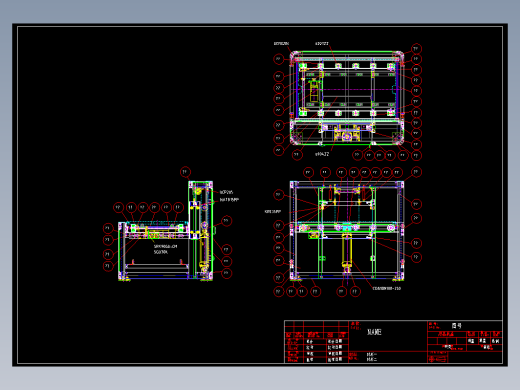Click the lone balloon above the side-view column
The height and width of the screenshot is (390, 520).
185,172
